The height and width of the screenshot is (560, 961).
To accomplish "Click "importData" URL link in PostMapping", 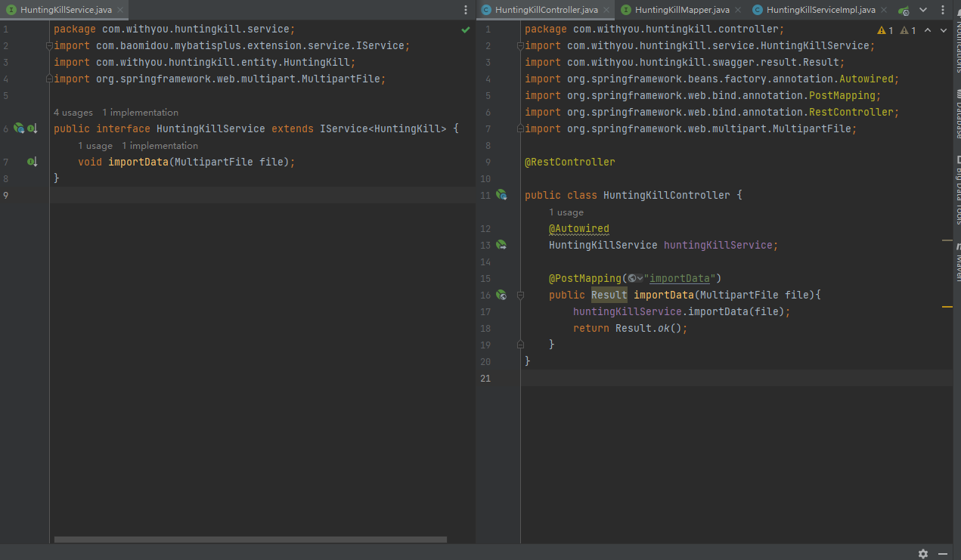I will pos(680,278).
